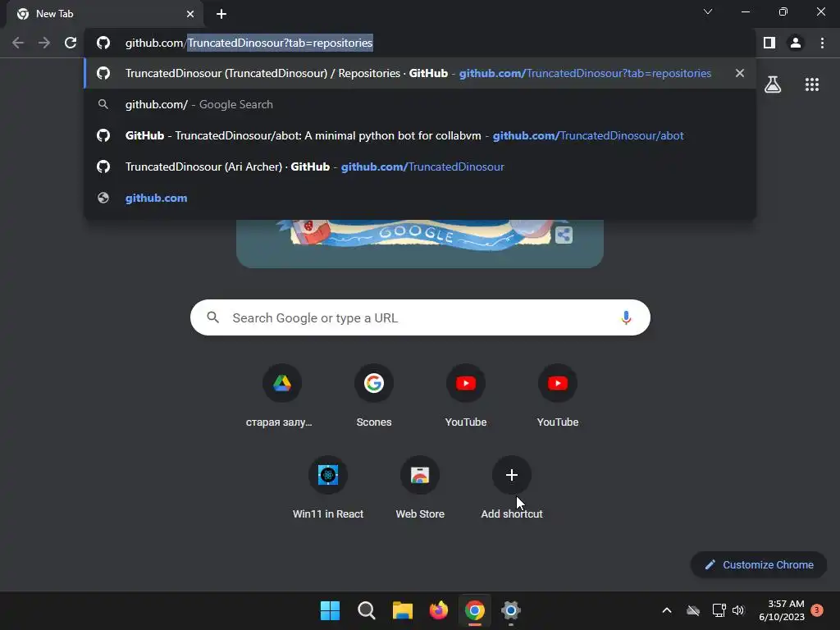Open Settings from taskbar
This screenshot has height=630, width=840.
pos(511,610)
